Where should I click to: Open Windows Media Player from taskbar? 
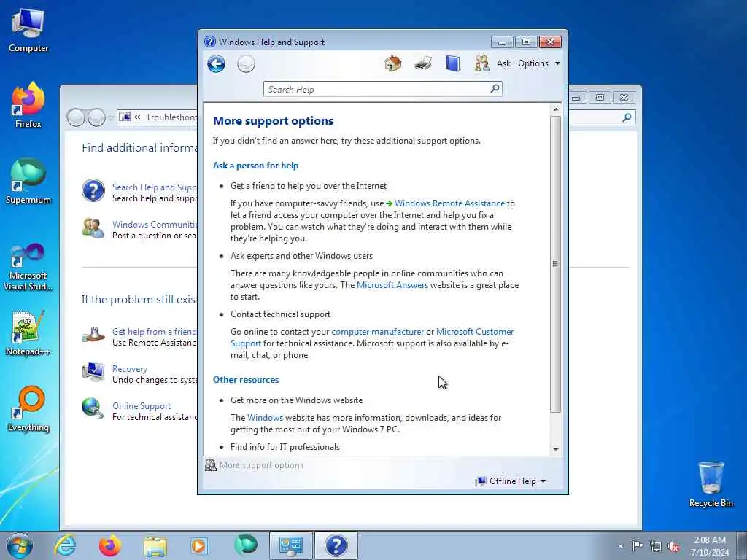[x=199, y=545]
